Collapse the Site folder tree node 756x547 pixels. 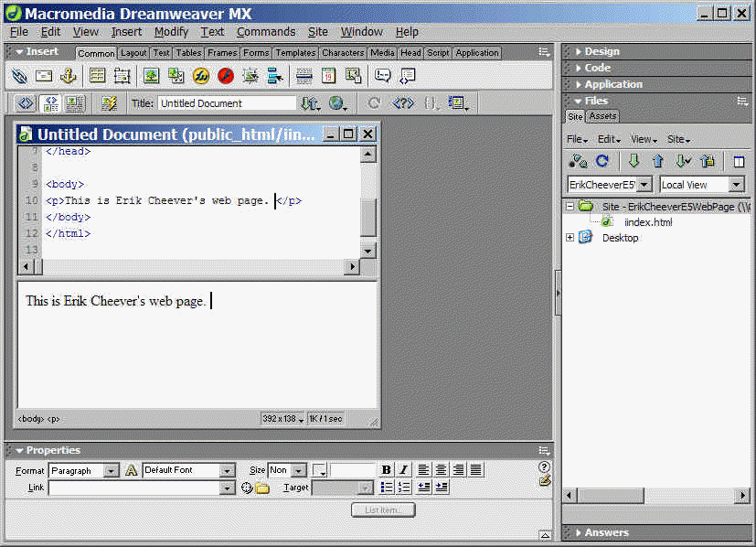570,206
